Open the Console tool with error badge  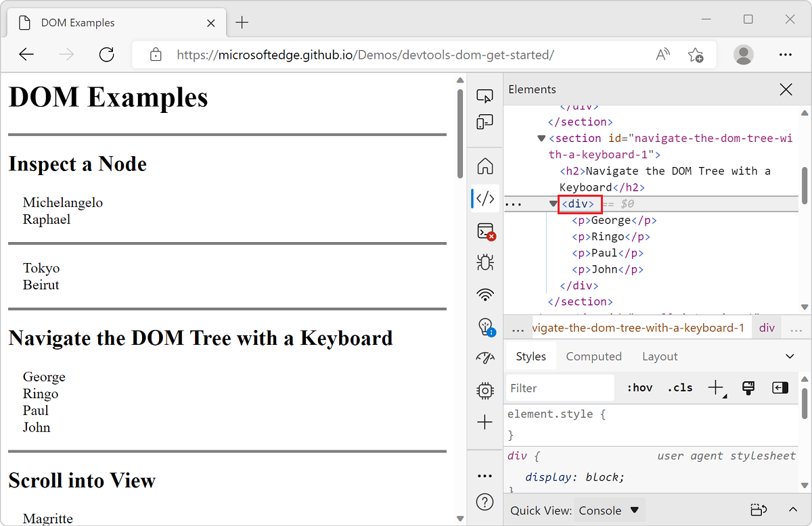(484, 231)
